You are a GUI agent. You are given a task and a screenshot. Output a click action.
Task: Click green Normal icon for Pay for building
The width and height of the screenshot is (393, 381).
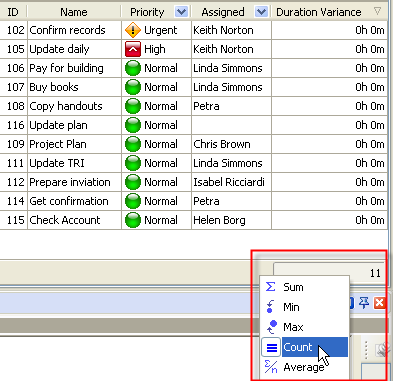pyautogui.click(x=133, y=68)
